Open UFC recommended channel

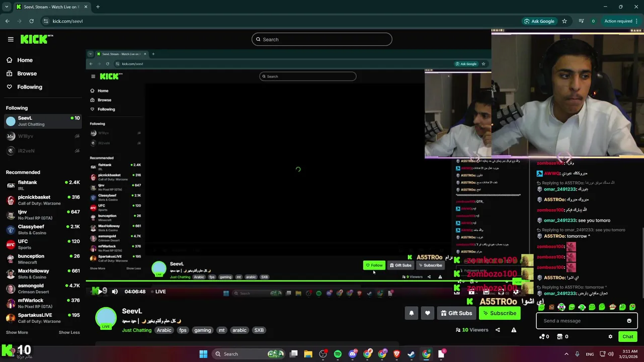point(42,244)
